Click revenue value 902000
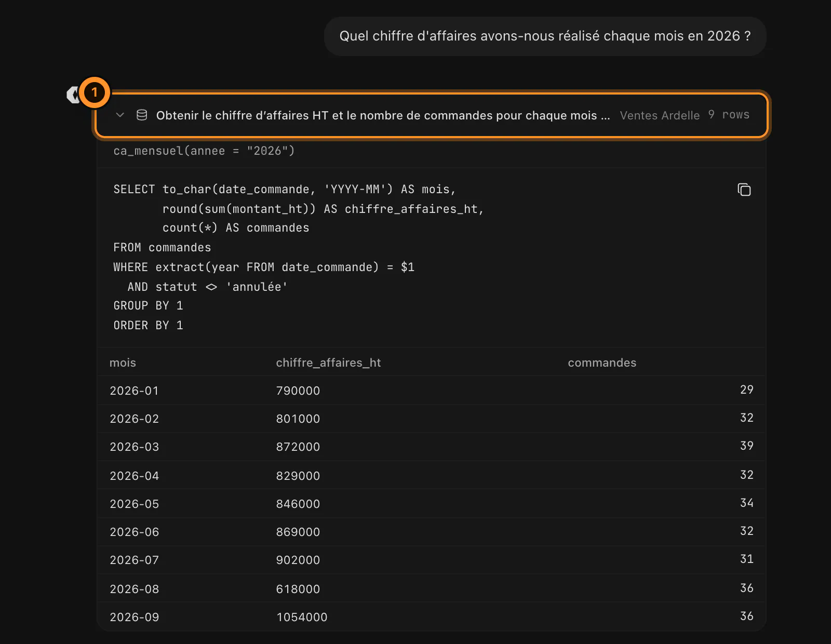This screenshot has height=644, width=831. pos(298,560)
